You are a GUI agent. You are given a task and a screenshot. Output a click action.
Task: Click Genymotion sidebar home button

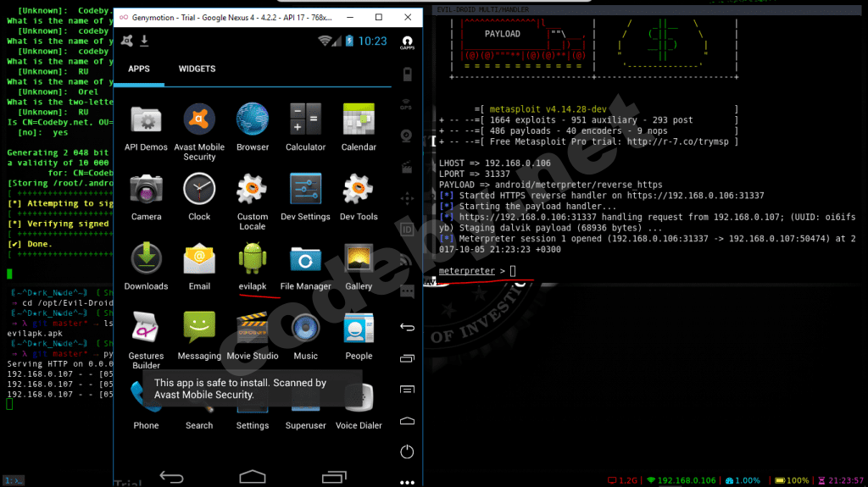[407, 421]
